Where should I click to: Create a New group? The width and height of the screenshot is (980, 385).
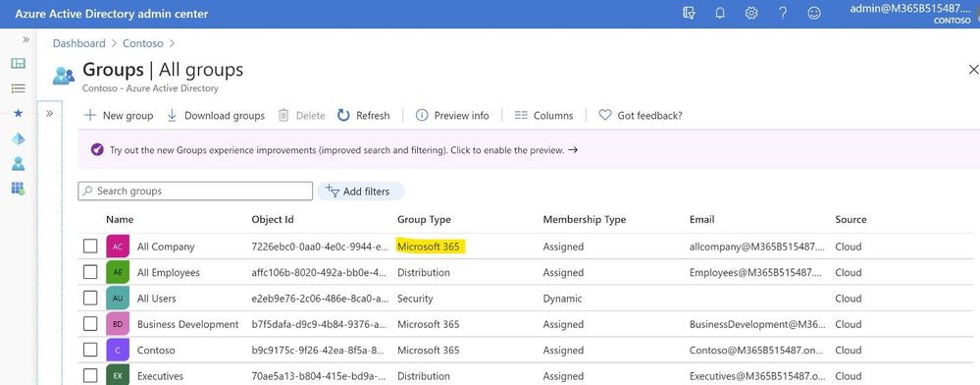119,115
